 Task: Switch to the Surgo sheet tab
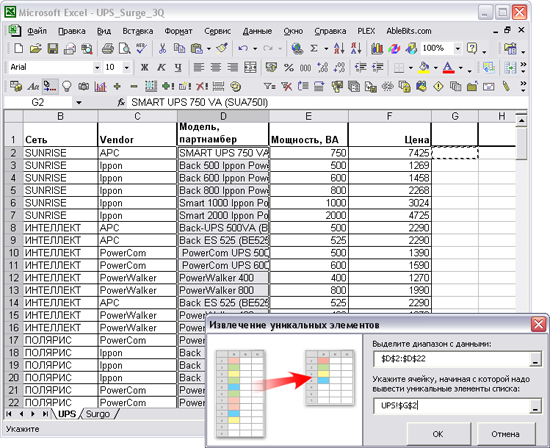pos(98,414)
